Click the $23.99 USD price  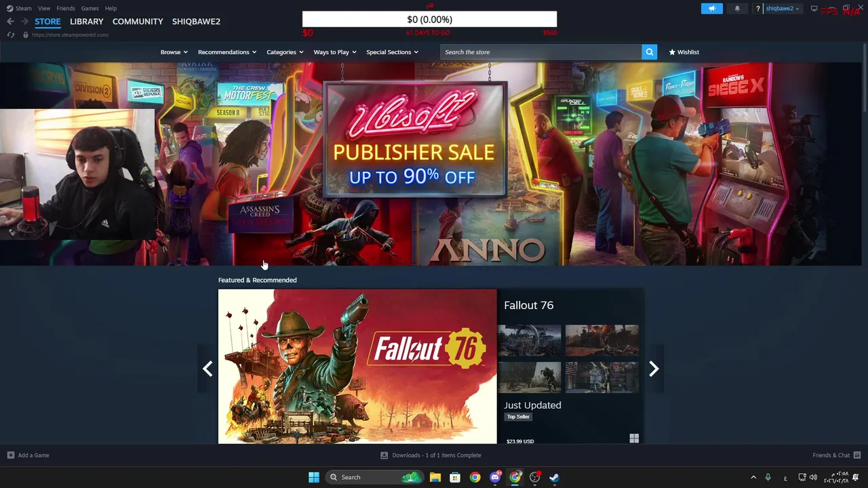coord(520,441)
